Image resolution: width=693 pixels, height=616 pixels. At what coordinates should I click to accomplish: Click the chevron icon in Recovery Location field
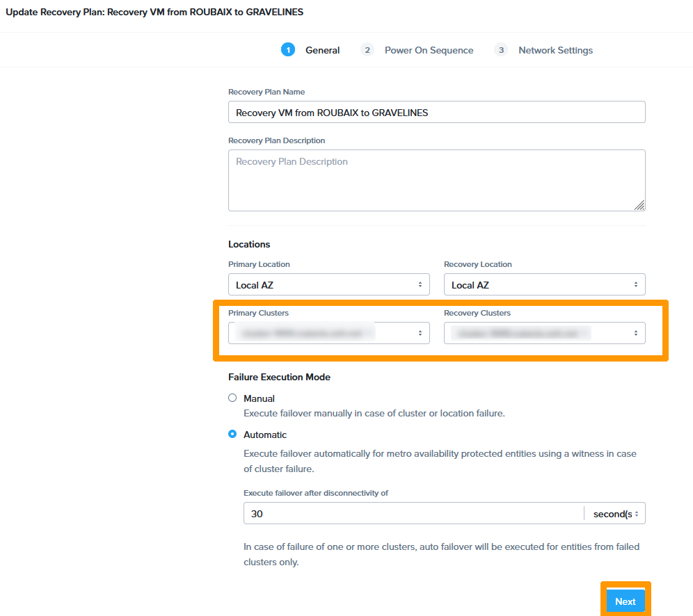[635, 284]
